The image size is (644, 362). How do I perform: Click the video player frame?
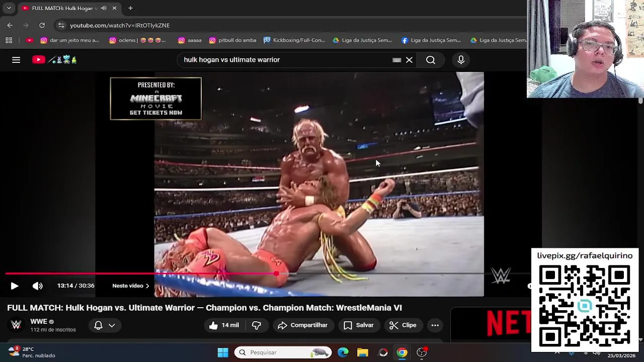pos(319,184)
